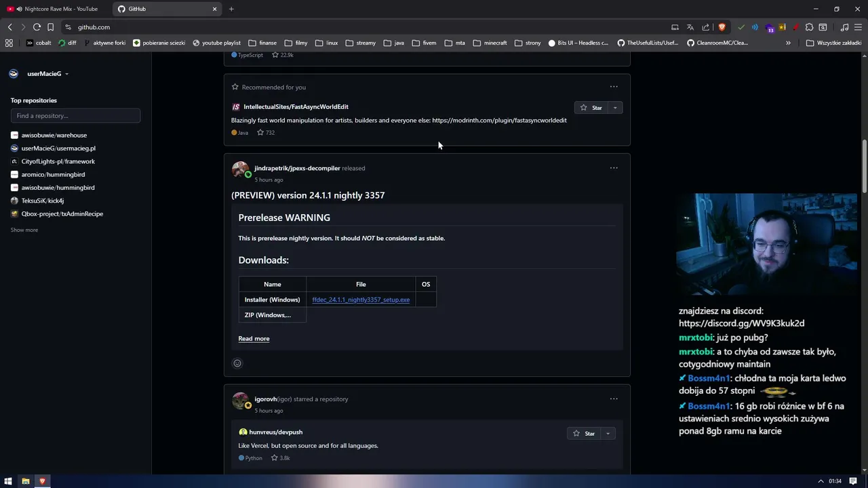Expand release notes with Read more

[x=254, y=338]
